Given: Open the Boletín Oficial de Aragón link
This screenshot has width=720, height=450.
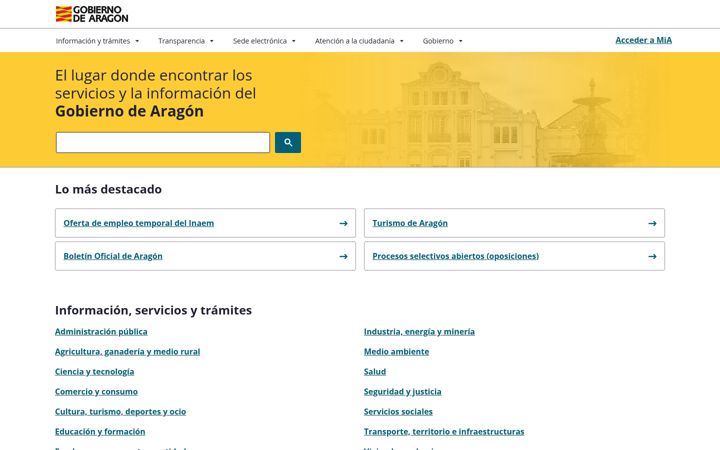Looking at the screenshot, I should click(x=113, y=256).
